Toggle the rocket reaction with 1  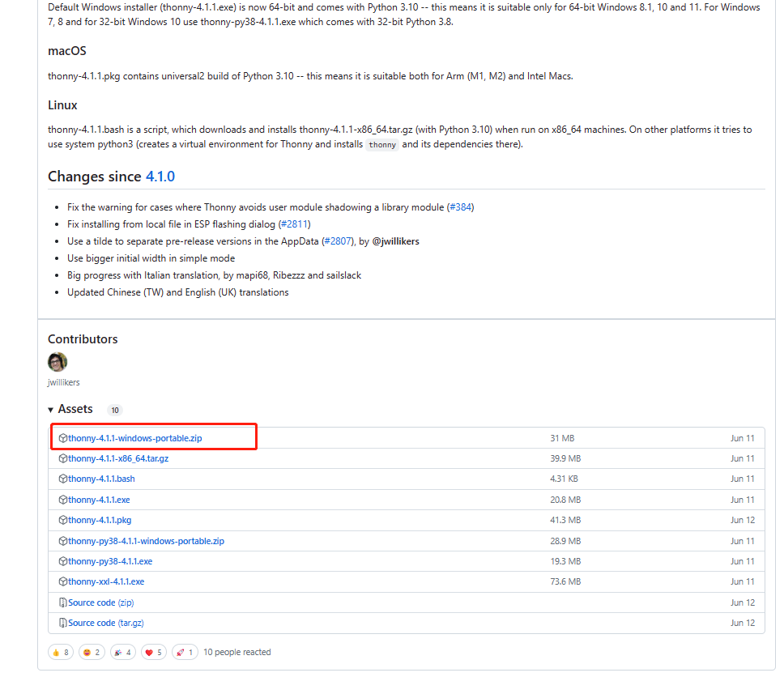(185, 653)
